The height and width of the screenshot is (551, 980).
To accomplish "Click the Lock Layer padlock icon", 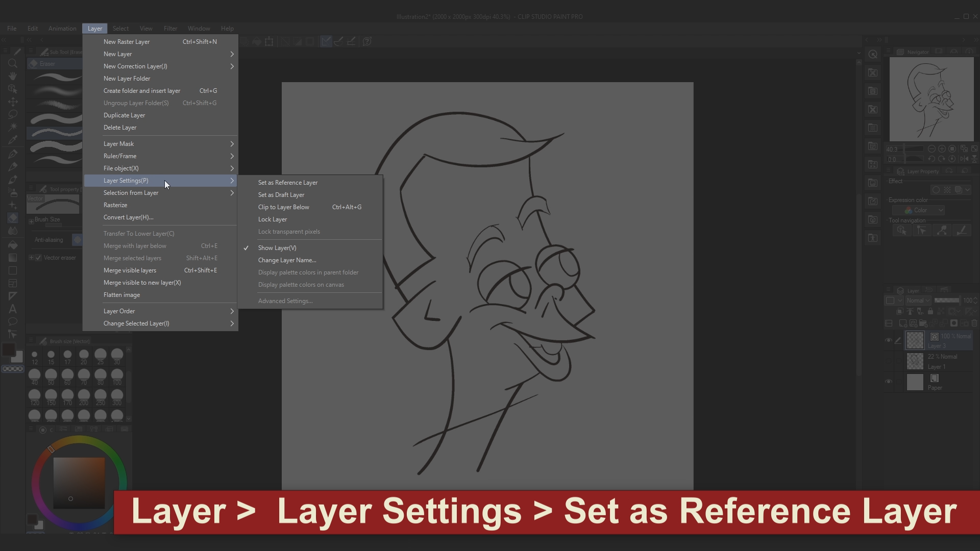I will coord(930,311).
